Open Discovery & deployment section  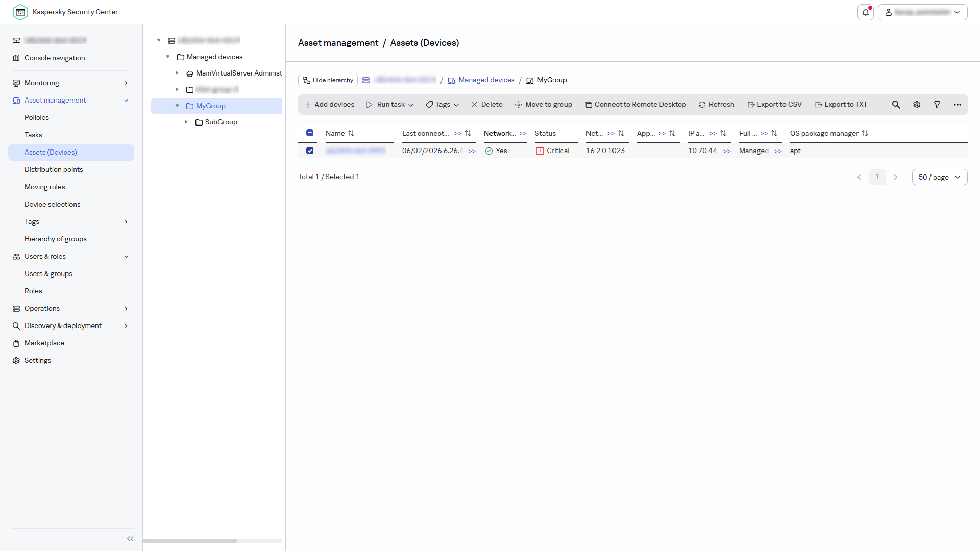[x=71, y=326]
